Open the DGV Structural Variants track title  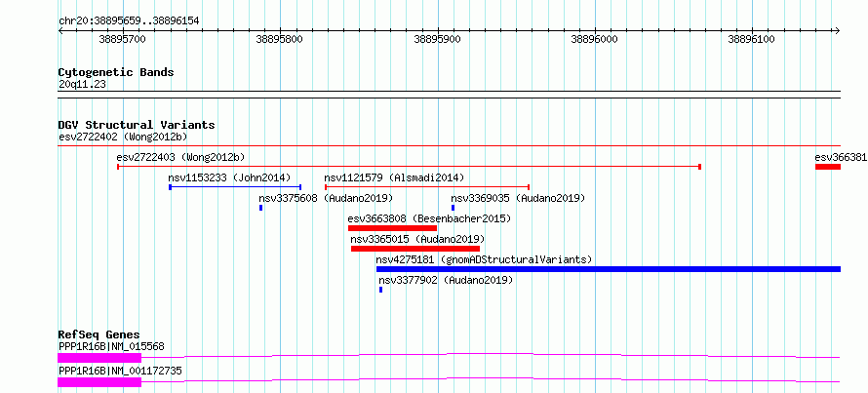[x=137, y=125]
